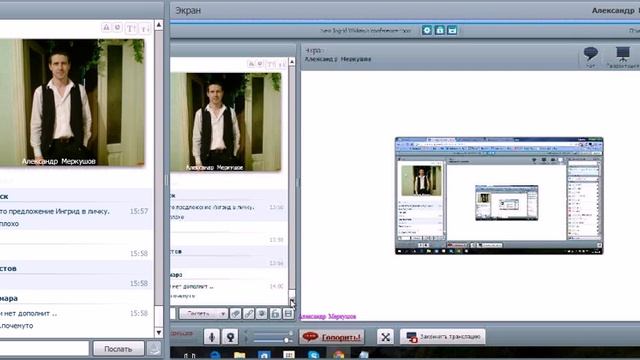Decrease text size in left chat
The image size is (640, 360).
point(145,28)
